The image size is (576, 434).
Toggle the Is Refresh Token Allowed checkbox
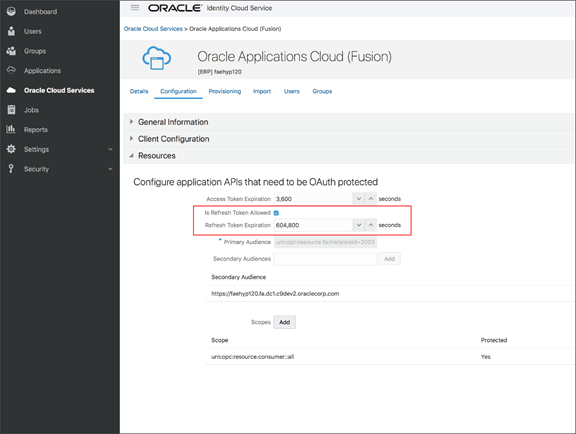click(x=276, y=213)
